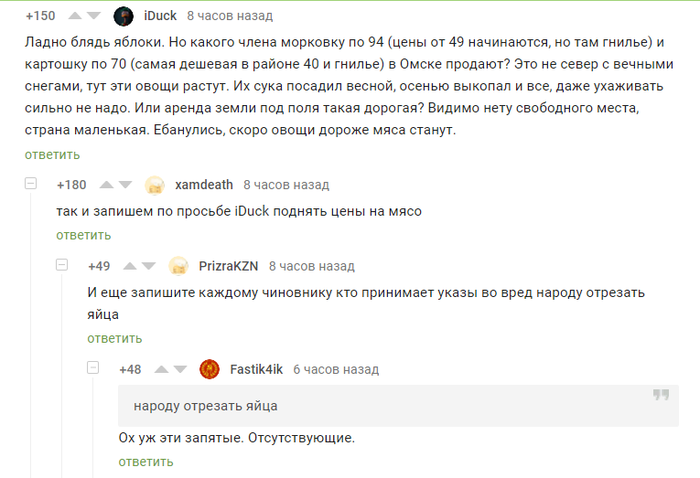This screenshot has height=478, width=700.
Task: Open iDuck's avatar picture
Action: click(124, 16)
